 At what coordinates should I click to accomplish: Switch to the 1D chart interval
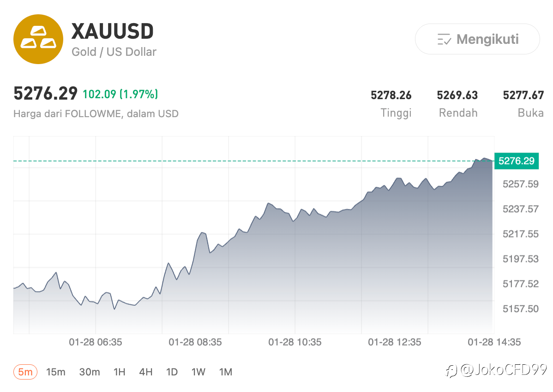[x=172, y=372]
